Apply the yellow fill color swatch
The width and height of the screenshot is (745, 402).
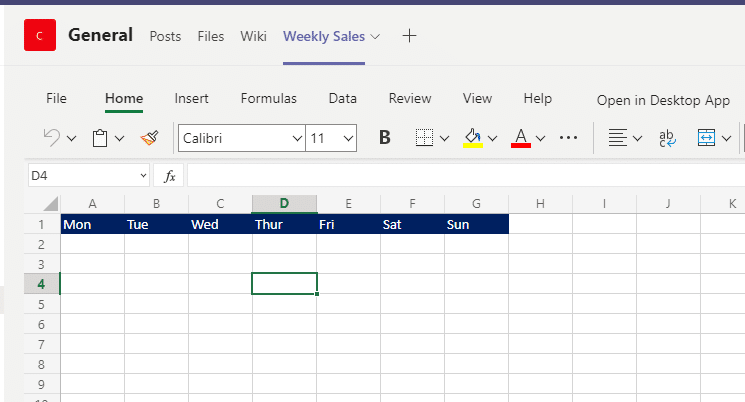(x=473, y=138)
